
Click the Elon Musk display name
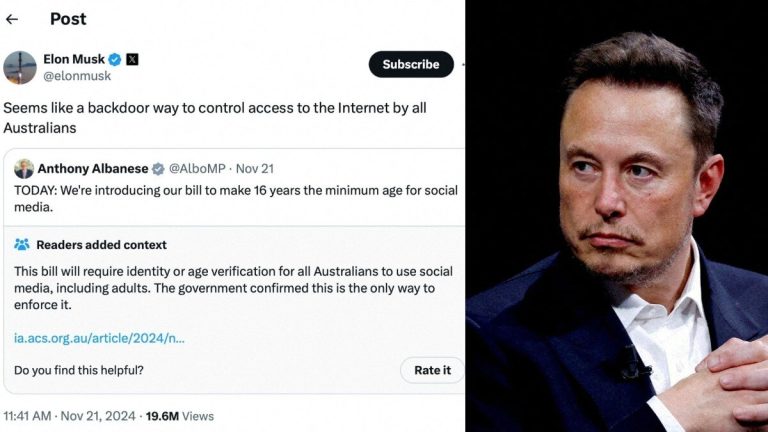click(74, 59)
